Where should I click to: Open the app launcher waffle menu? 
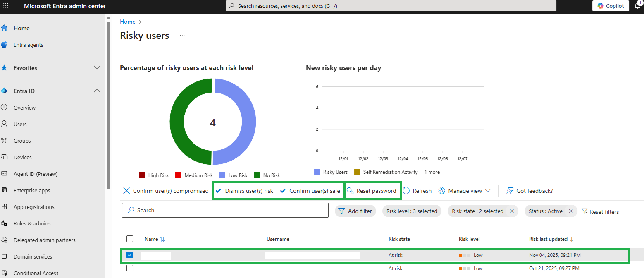[x=6, y=6]
